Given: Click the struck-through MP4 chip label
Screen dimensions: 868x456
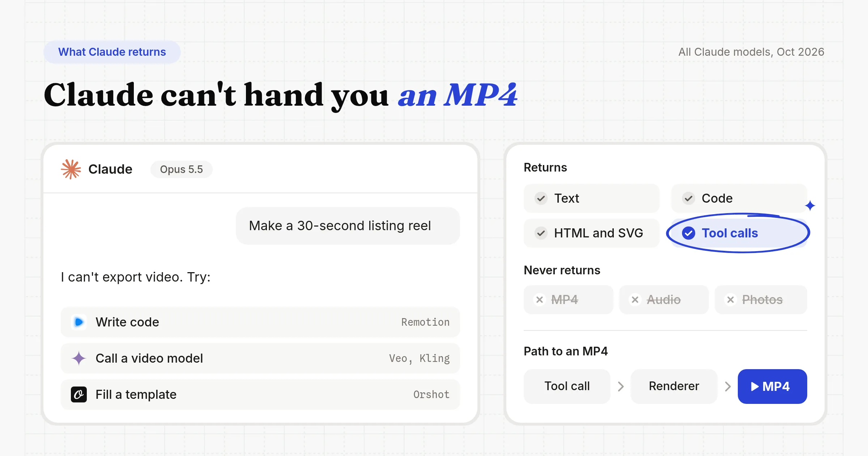Looking at the screenshot, I should coord(565,300).
